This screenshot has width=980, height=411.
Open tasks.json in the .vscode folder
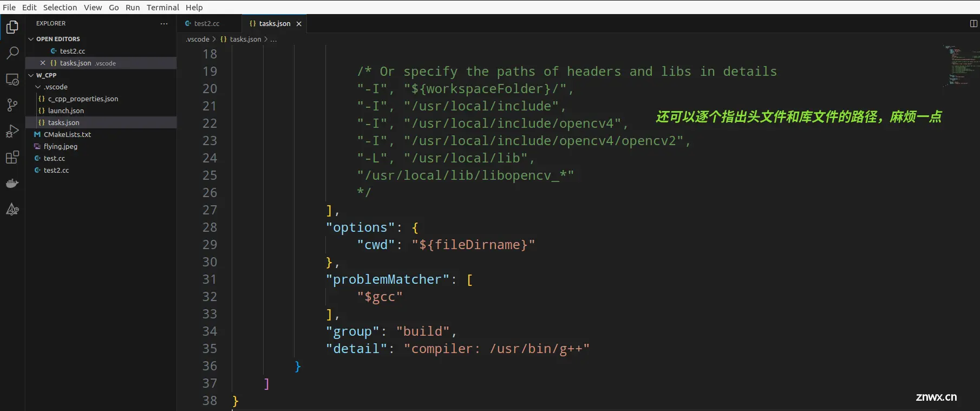coord(101,122)
